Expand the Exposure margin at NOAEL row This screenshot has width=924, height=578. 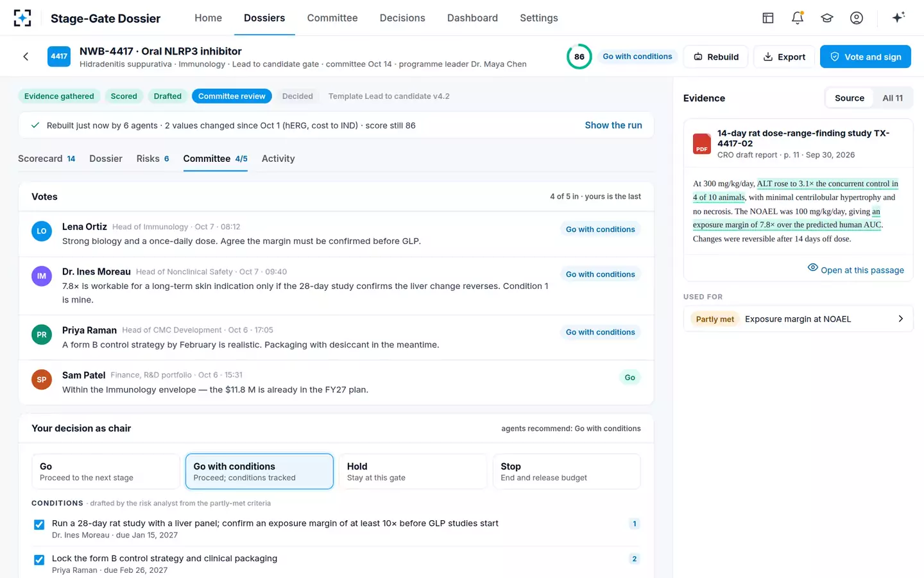click(798, 319)
